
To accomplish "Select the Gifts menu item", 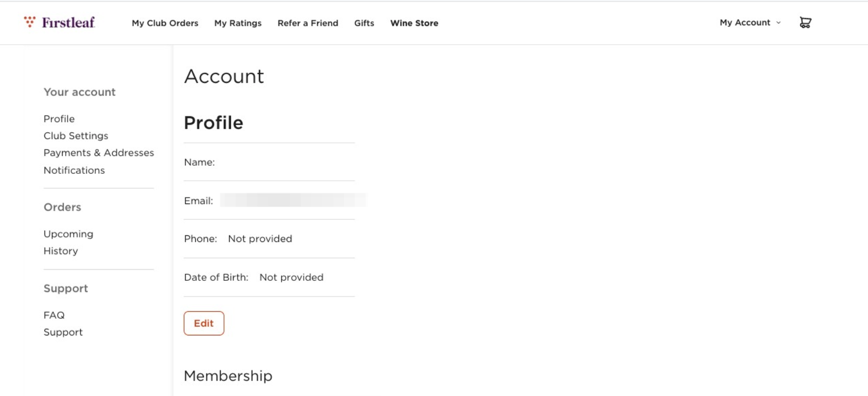I will pyautogui.click(x=364, y=23).
